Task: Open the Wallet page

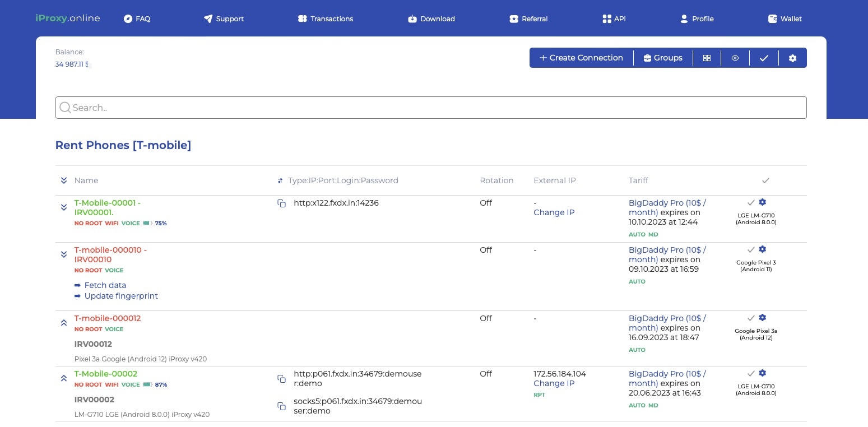Action: (785, 19)
